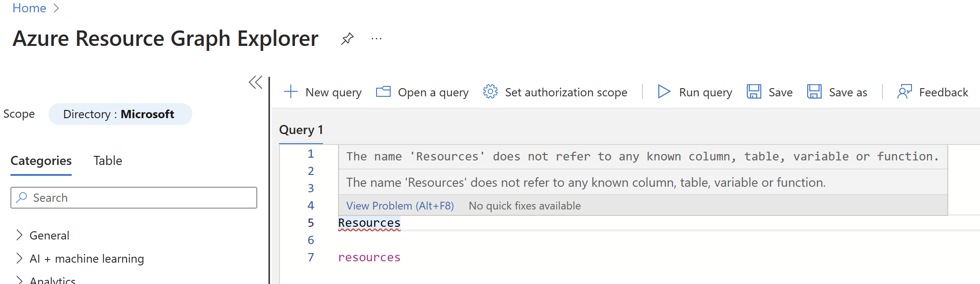Open Set authorization scope
980x284 pixels.
[566, 92]
